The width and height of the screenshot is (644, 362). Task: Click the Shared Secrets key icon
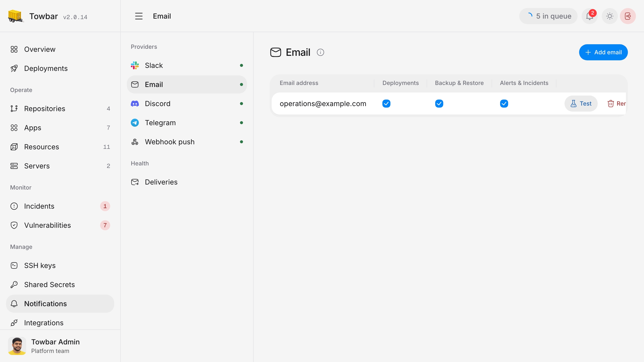click(x=14, y=285)
